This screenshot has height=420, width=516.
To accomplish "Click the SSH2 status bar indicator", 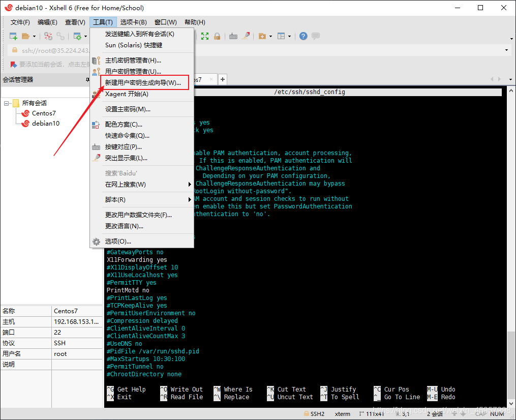I will pyautogui.click(x=314, y=414).
